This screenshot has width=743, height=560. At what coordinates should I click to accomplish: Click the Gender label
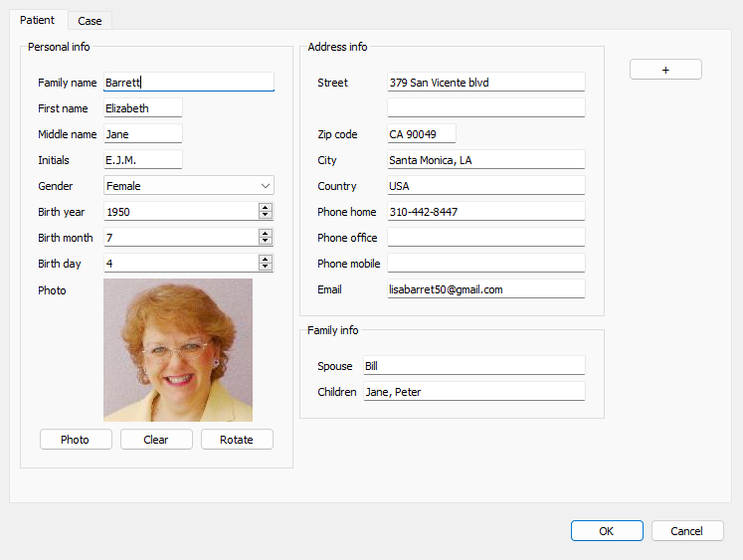point(56,186)
